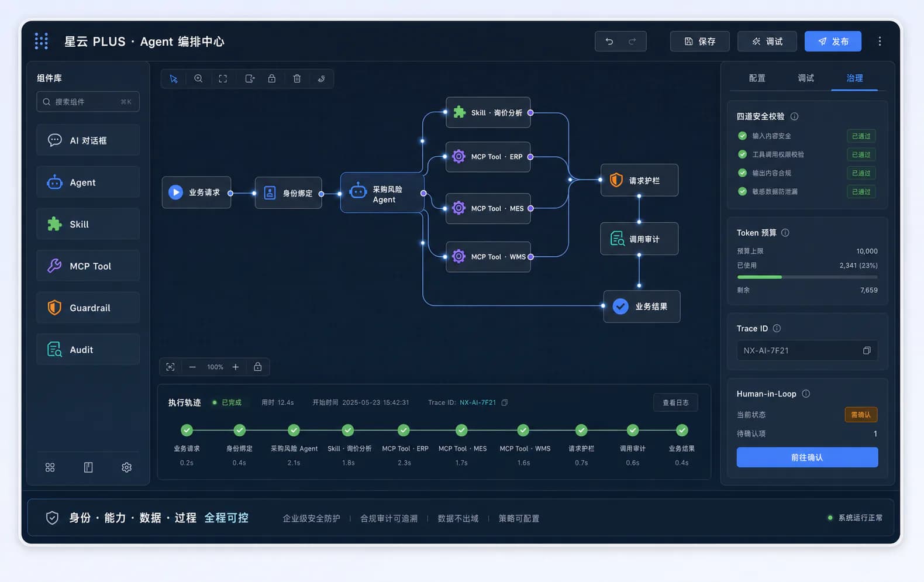The image size is (924, 582).
Task: Click info icon next to Human-in-Loop
Action: [x=806, y=394]
